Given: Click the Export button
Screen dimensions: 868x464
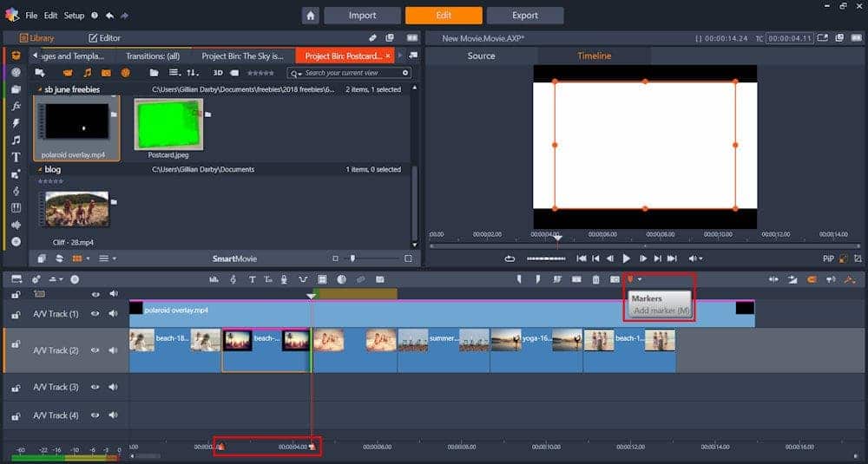Looking at the screenshot, I should (524, 16).
